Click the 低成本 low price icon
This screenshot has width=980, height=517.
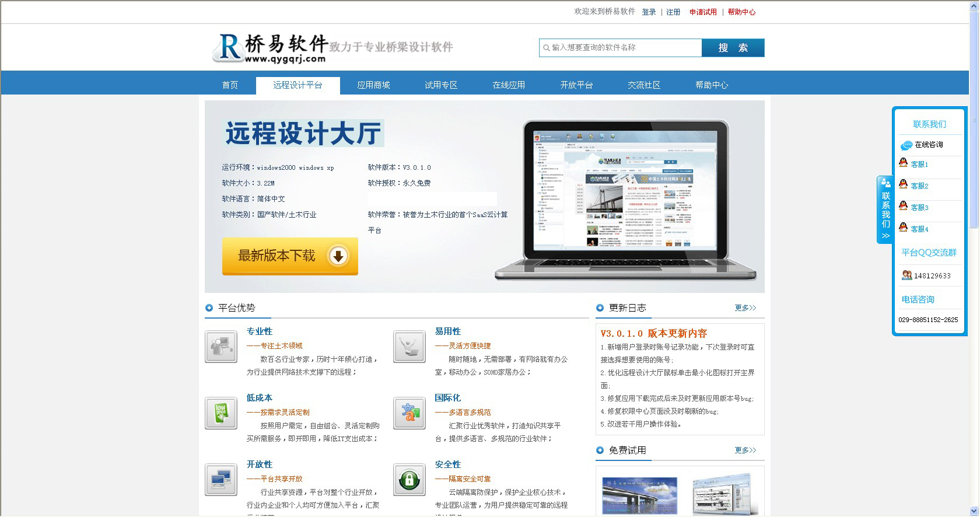221,413
